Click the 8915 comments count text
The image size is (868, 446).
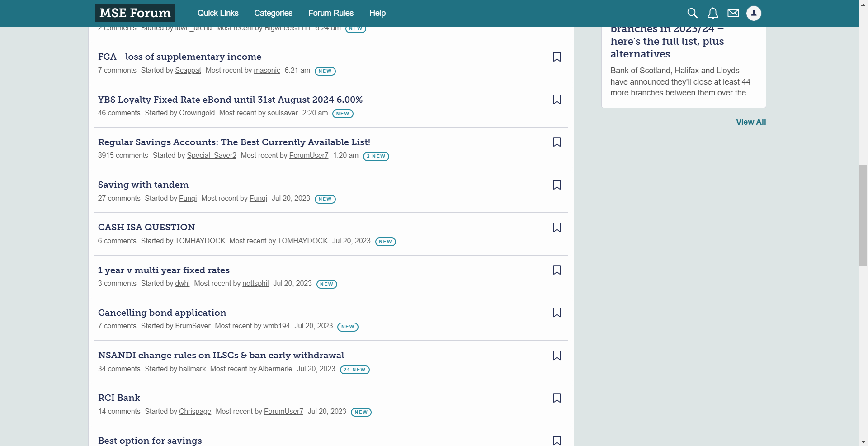tap(123, 156)
